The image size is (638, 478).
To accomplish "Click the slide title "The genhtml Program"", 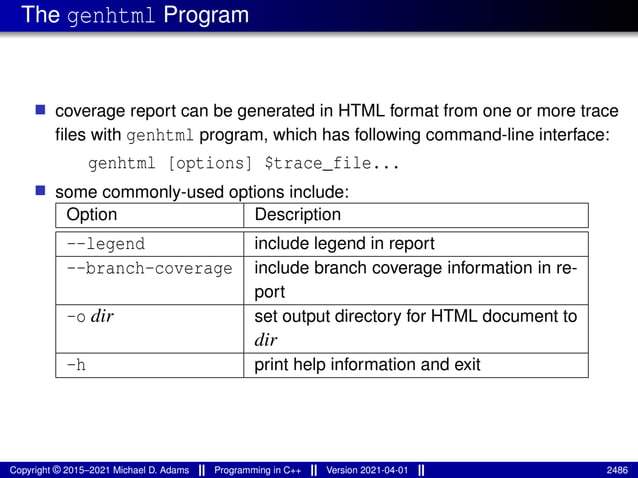I will [135, 15].
